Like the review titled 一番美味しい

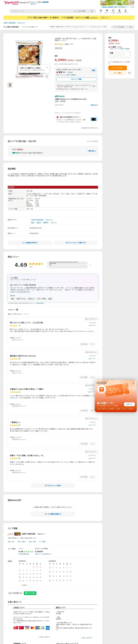pyautogui.click(x=84, y=444)
